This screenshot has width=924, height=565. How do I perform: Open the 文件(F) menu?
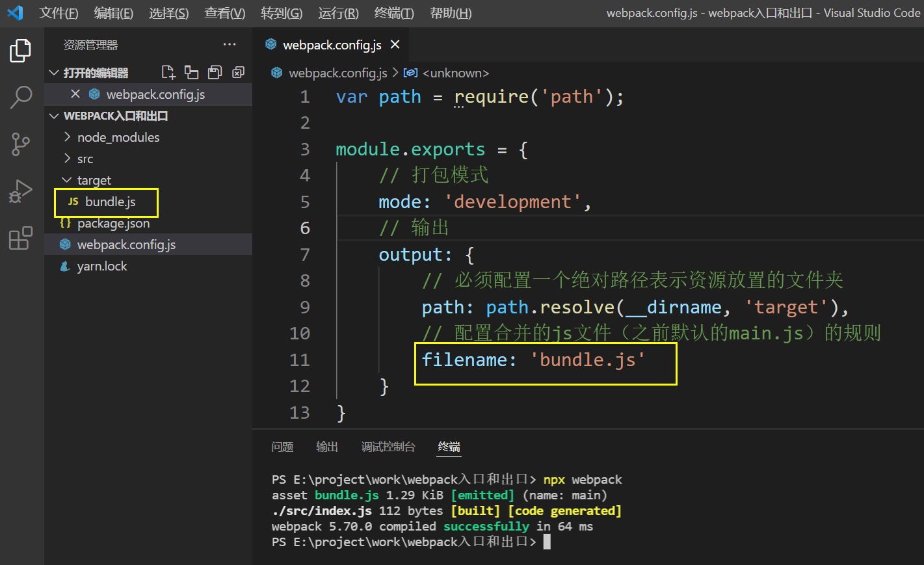click(x=59, y=13)
